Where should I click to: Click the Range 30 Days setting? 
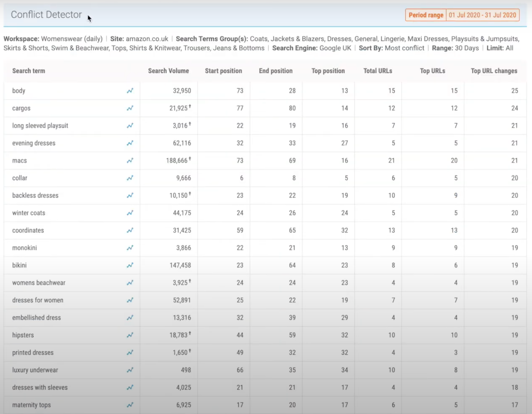(455, 48)
